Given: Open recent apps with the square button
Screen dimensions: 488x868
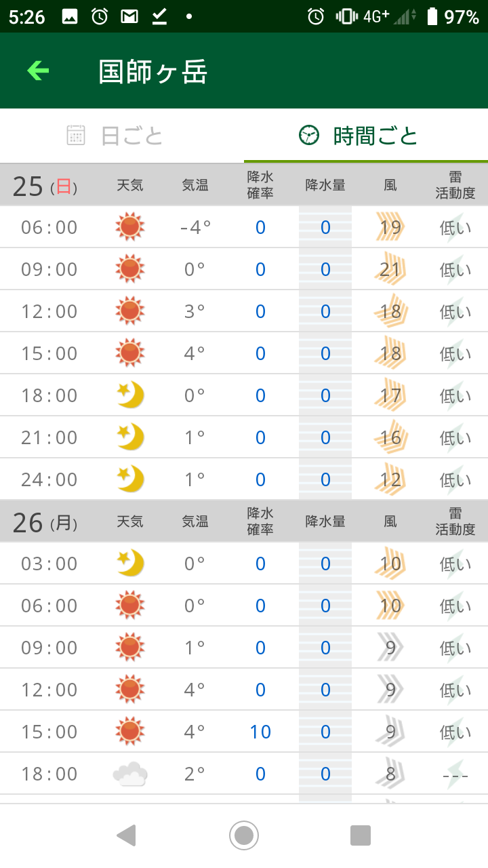Looking at the screenshot, I should click(361, 835).
